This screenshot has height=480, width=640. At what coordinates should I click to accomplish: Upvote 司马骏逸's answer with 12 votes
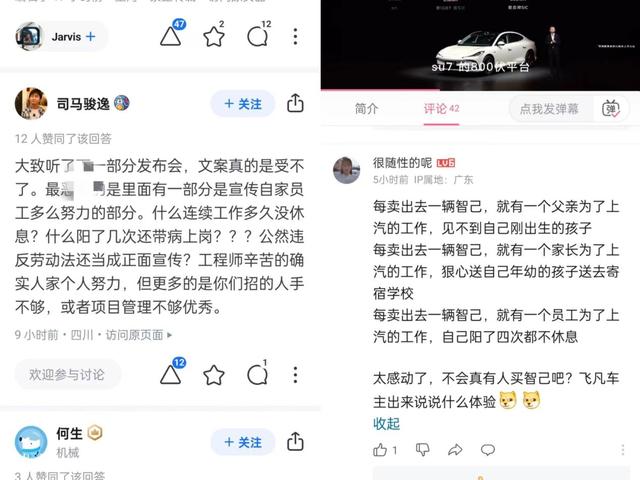[x=171, y=372]
